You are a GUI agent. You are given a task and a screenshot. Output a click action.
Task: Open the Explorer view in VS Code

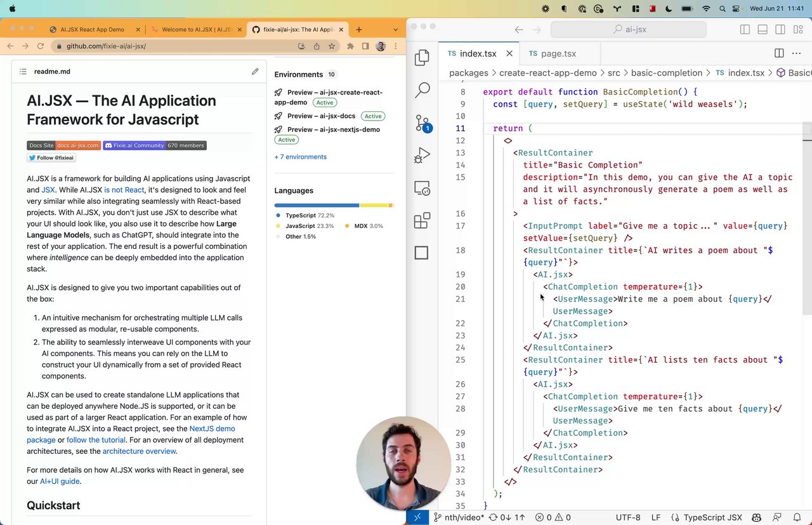pos(422,58)
